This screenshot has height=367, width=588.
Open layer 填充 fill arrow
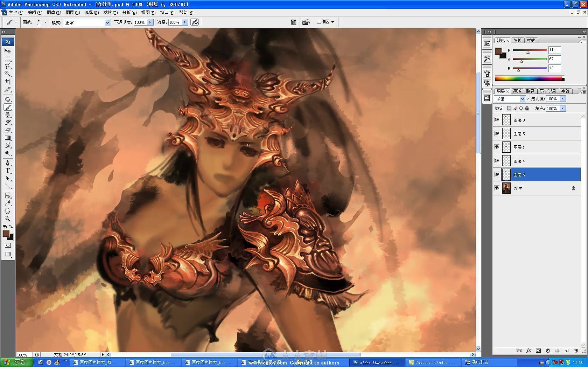[x=562, y=108]
